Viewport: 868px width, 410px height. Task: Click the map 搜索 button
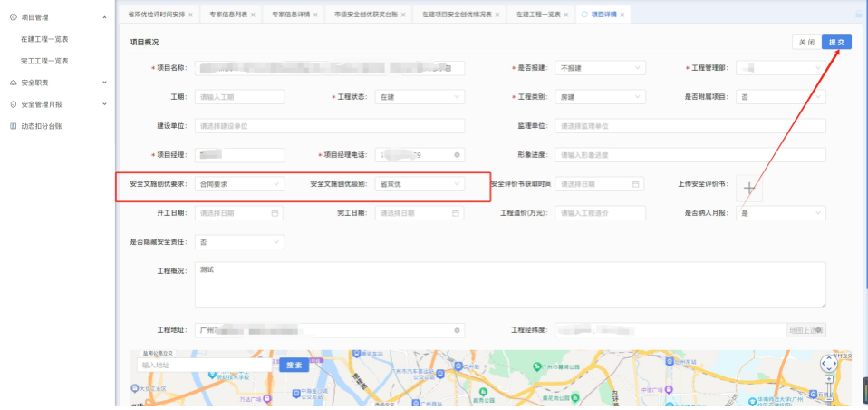click(294, 365)
